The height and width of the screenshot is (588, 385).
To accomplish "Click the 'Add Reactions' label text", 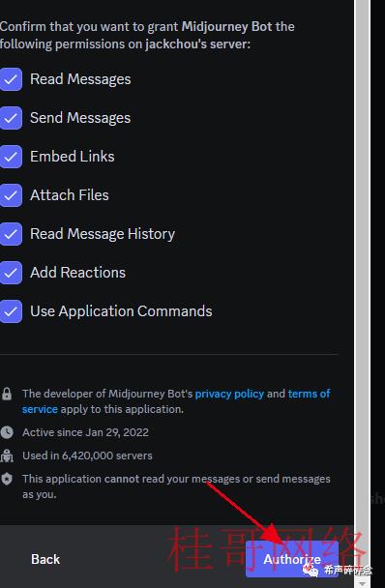I will (x=77, y=273).
